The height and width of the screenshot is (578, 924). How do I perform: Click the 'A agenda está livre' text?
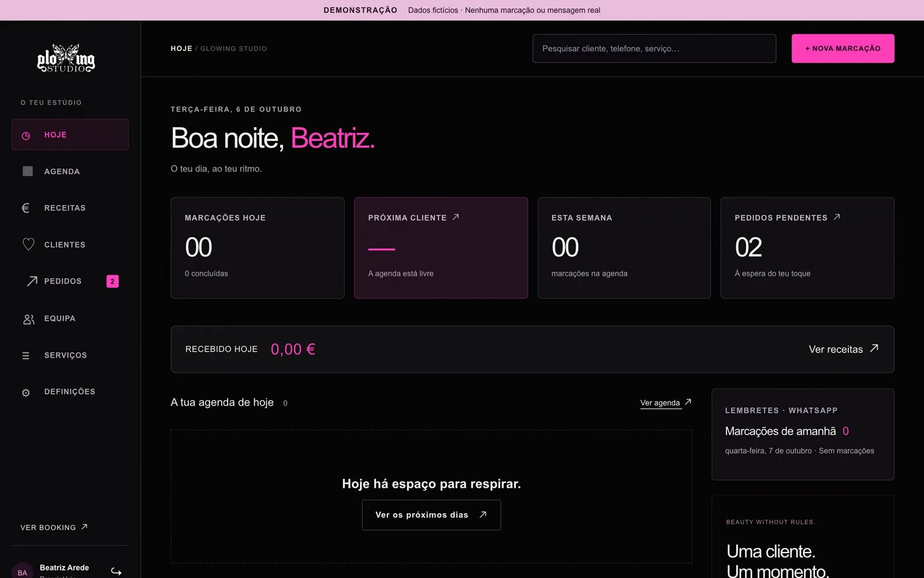[400, 273]
